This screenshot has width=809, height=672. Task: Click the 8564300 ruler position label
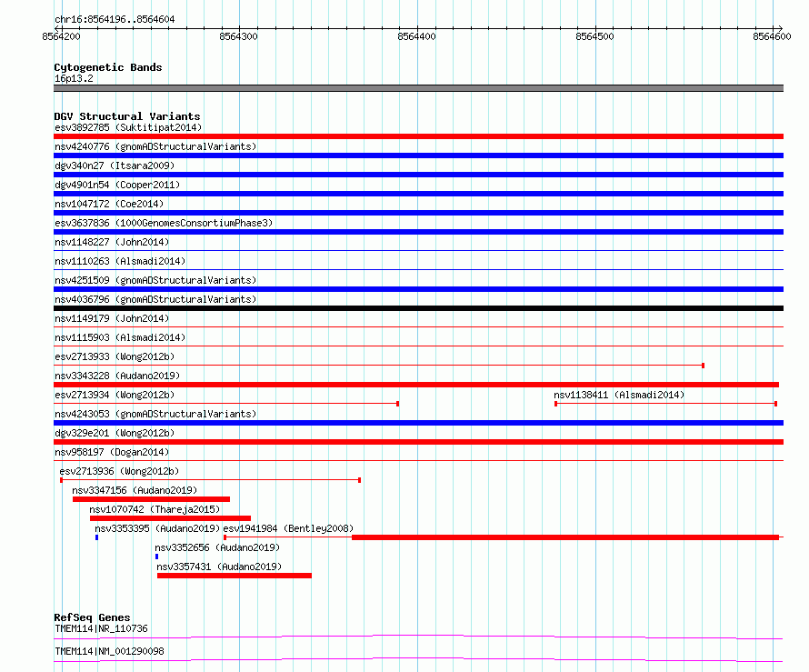pos(238,36)
